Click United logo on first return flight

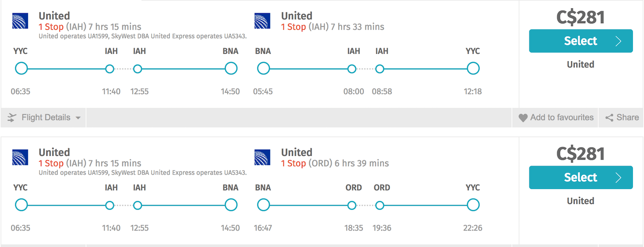tap(262, 21)
